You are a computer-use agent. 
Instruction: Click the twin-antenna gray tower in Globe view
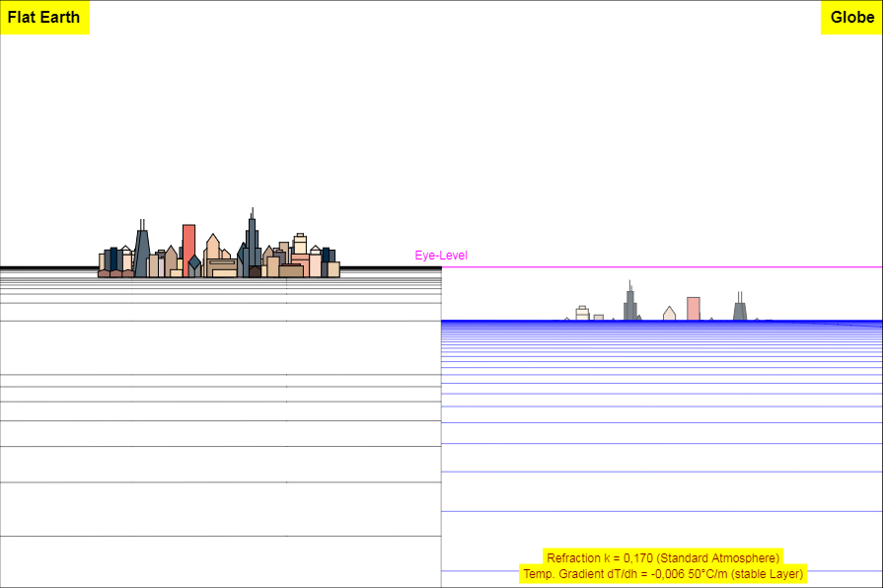coord(740,307)
